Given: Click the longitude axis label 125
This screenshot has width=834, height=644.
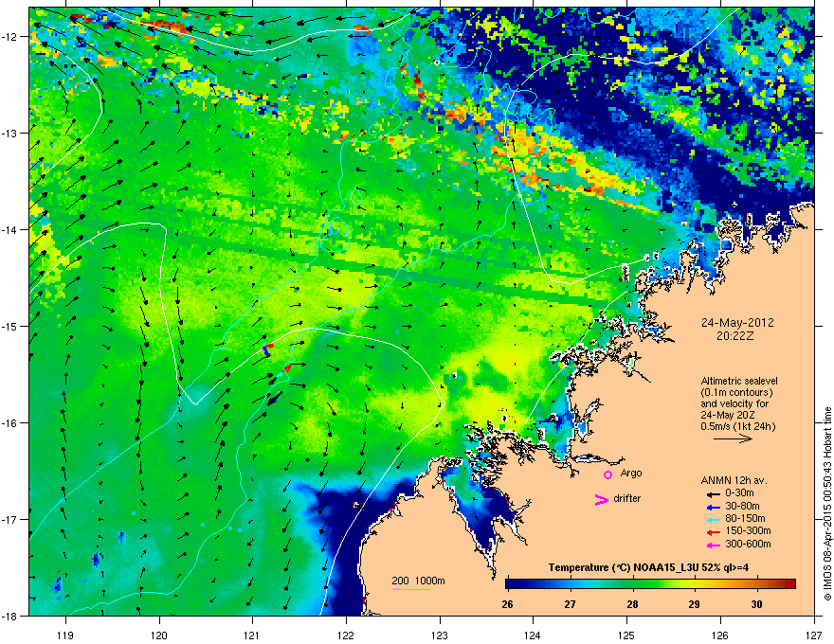Looking at the screenshot, I should tap(626, 635).
